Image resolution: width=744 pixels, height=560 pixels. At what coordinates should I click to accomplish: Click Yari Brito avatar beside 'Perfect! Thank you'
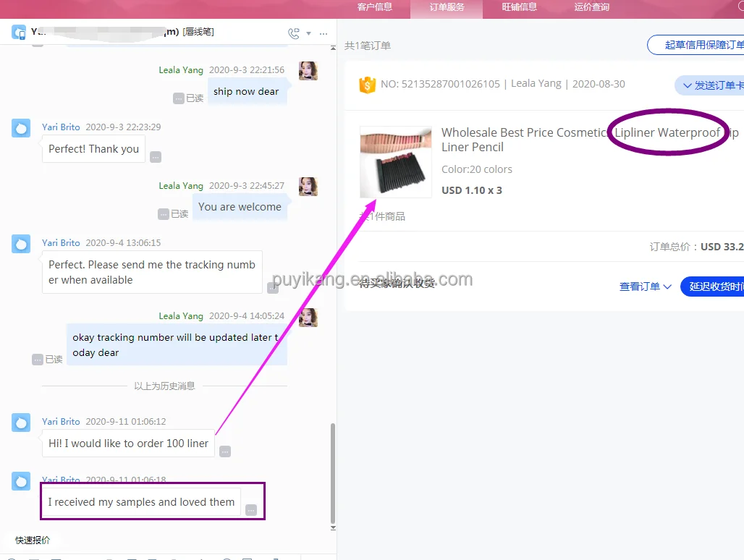[21, 128]
